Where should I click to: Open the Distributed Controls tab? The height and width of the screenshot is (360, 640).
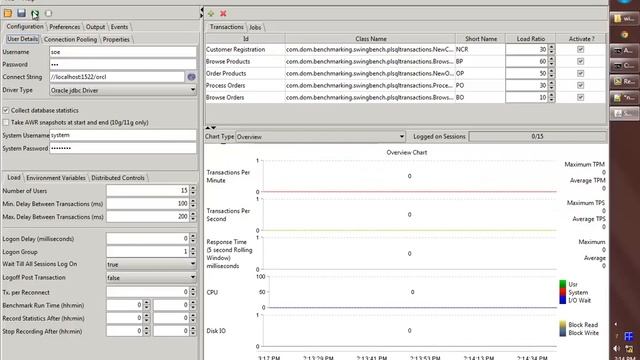click(x=118, y=178)
